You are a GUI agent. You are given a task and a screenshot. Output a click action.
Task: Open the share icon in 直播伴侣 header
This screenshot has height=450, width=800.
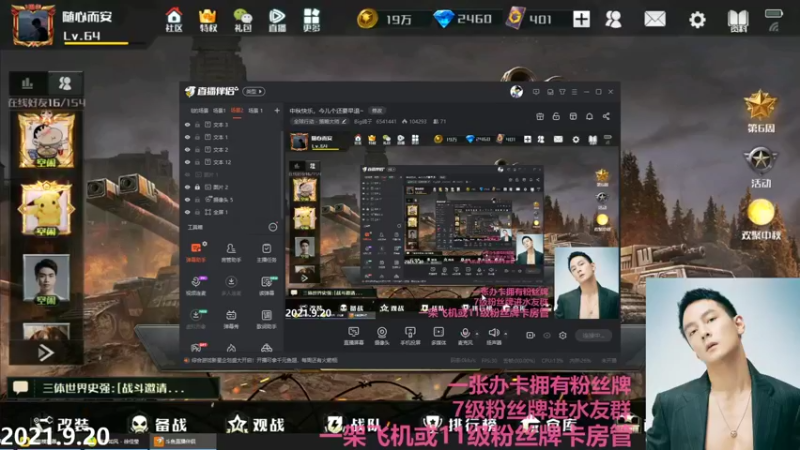[x=606, y=116]
